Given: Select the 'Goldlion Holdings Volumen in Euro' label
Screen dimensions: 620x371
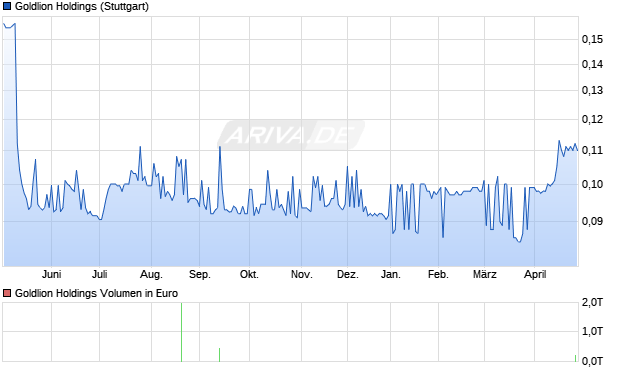Looking at the screenshot, I should 96,293.
